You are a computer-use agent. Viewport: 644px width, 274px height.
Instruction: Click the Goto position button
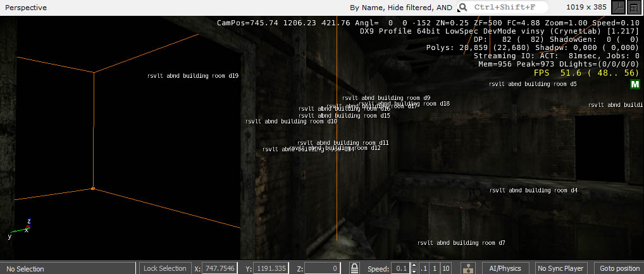coord(619,268)
